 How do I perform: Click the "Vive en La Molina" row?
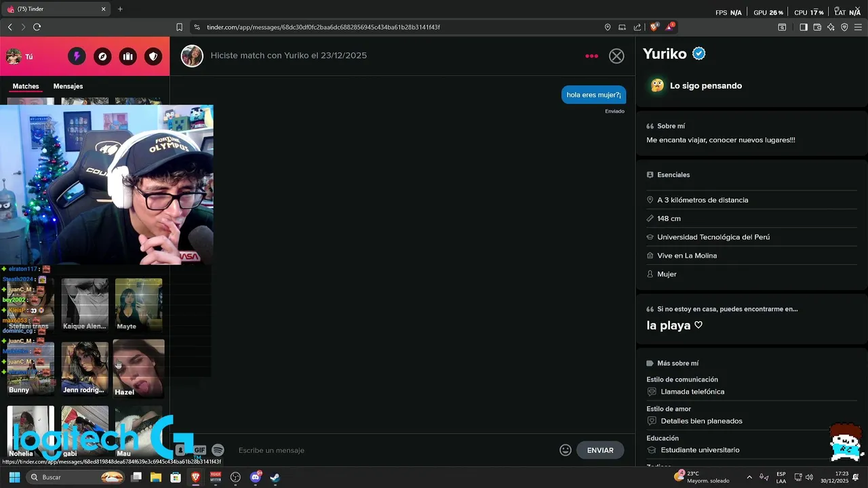[x=751, y=256]
